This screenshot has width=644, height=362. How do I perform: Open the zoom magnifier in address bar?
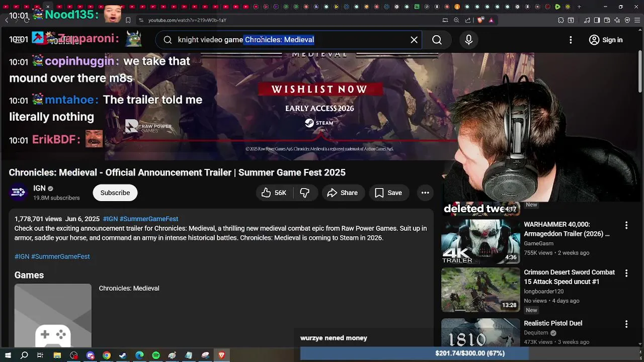pyautogui.click(x=456, y=20)
